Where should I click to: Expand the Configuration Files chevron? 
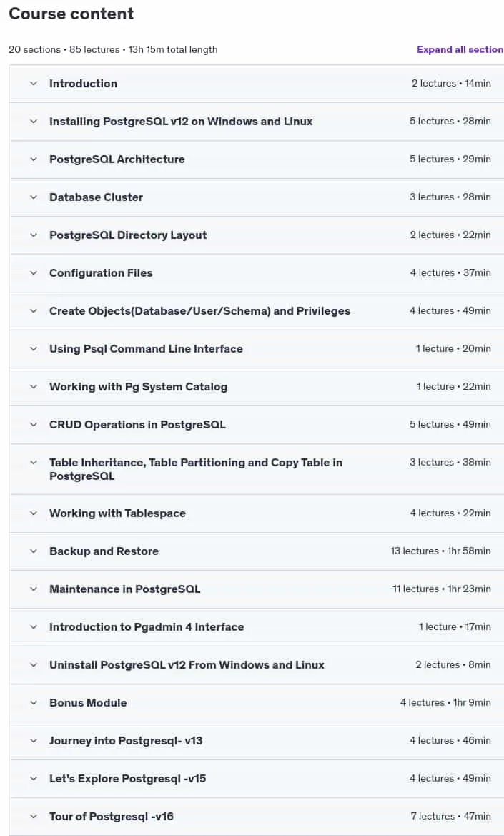(x=34, y=273)
